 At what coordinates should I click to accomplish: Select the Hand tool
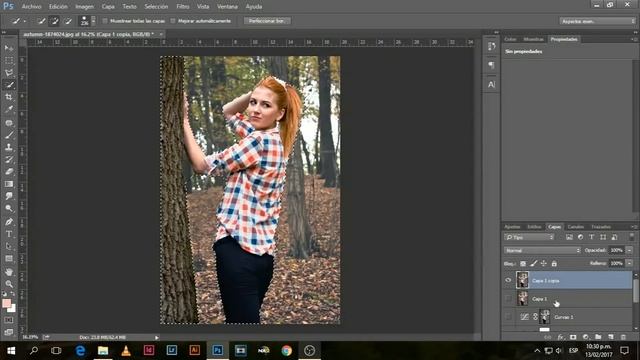click(9, 271)
